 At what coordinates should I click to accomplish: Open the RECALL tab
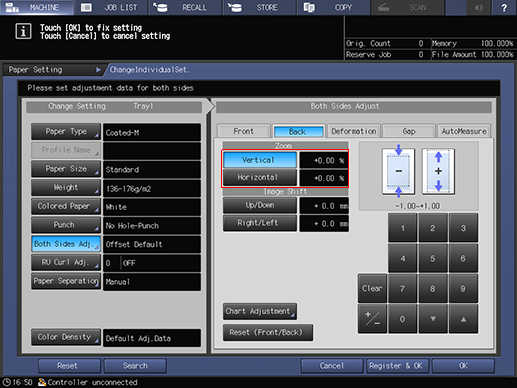[x=185, y=7]
